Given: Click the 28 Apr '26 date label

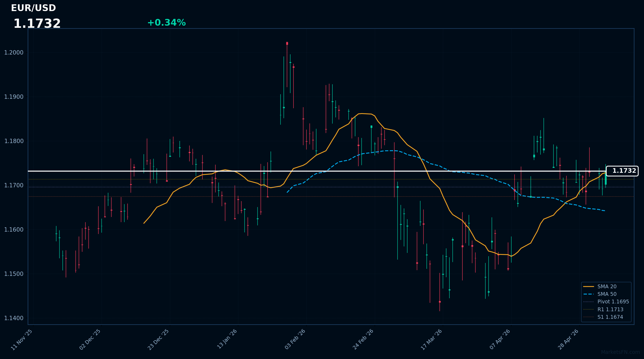Looking at the screenshot, I should [568, 340].
